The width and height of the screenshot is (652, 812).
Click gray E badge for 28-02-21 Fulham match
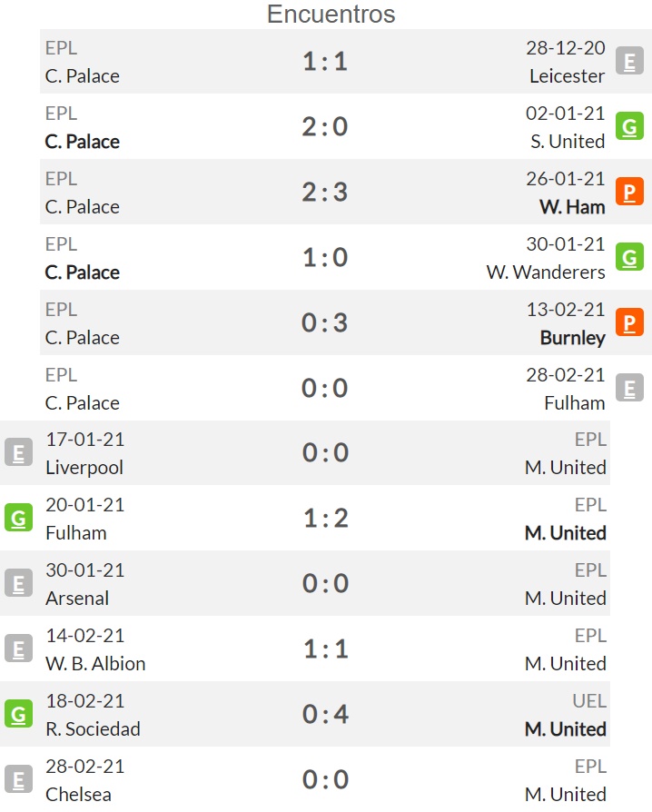[629, 388]
